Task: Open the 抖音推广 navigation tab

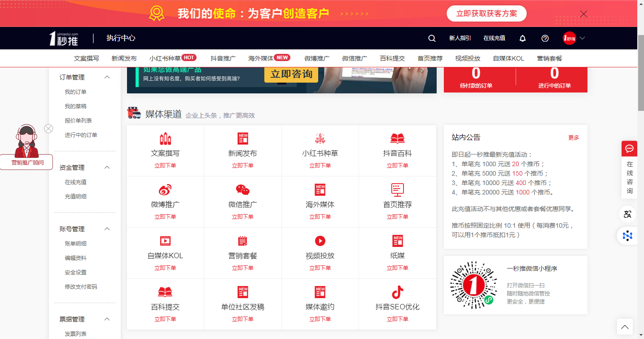Action: coord(223,58)
